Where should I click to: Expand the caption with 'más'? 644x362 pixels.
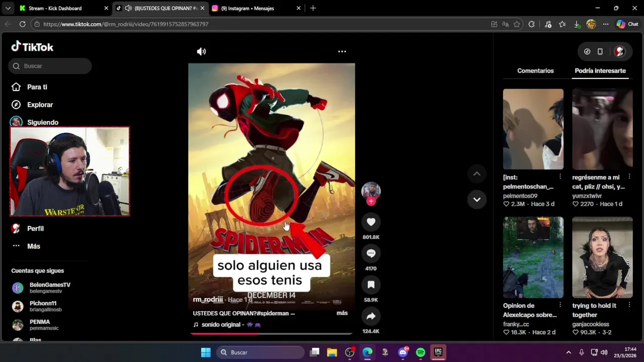pyautogui.click(x=342, y=313)
